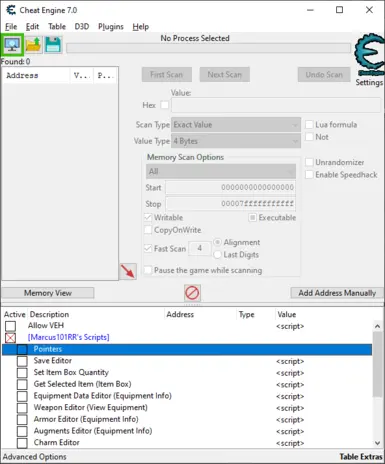The height and width of the screenshot is (464, 385).
Task: Toggle the Writable checkbox
Action: pos(148,218)
